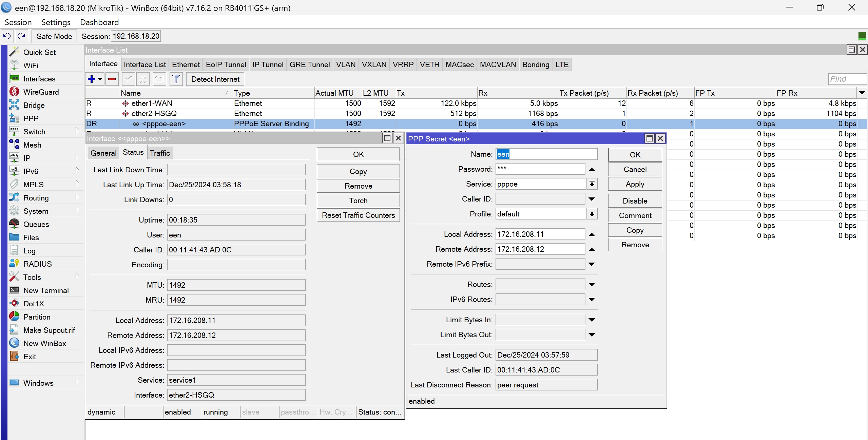
Task: Open the Profile dropdown
Action: click(592, 214)
